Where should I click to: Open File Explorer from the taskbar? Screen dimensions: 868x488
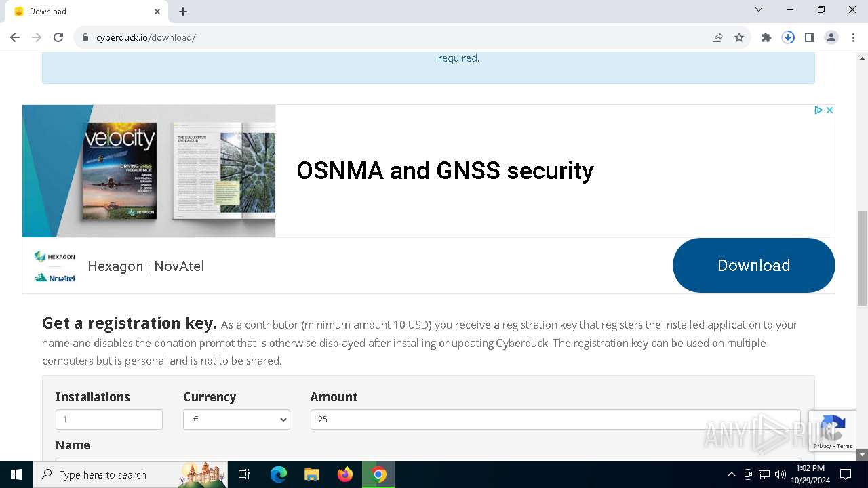tap(312, 474)
